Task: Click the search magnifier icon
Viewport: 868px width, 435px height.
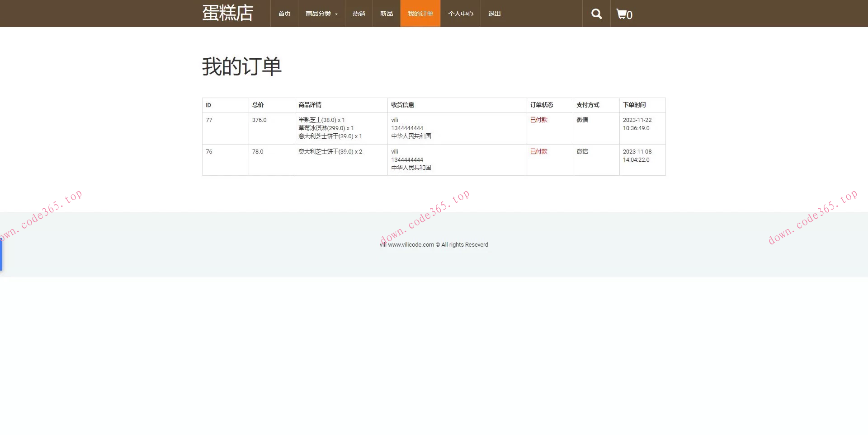Action: click(596, 14)
